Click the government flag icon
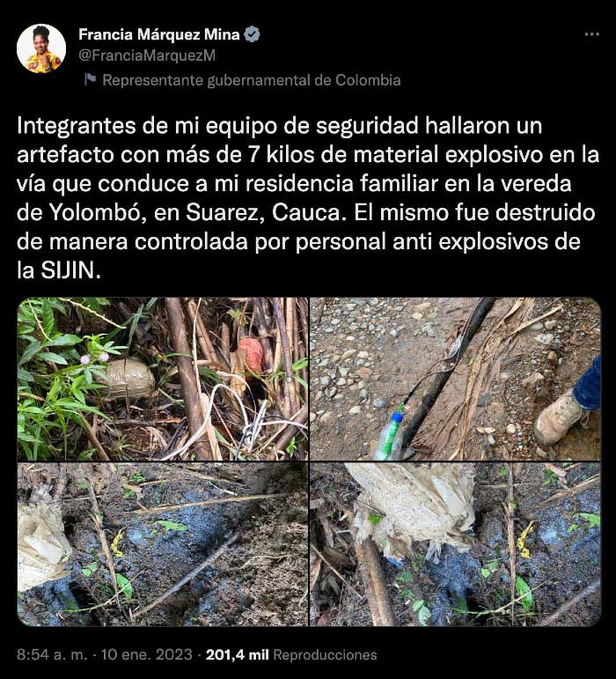This screenshot has height=679, width=616. [x=90, y=79]
